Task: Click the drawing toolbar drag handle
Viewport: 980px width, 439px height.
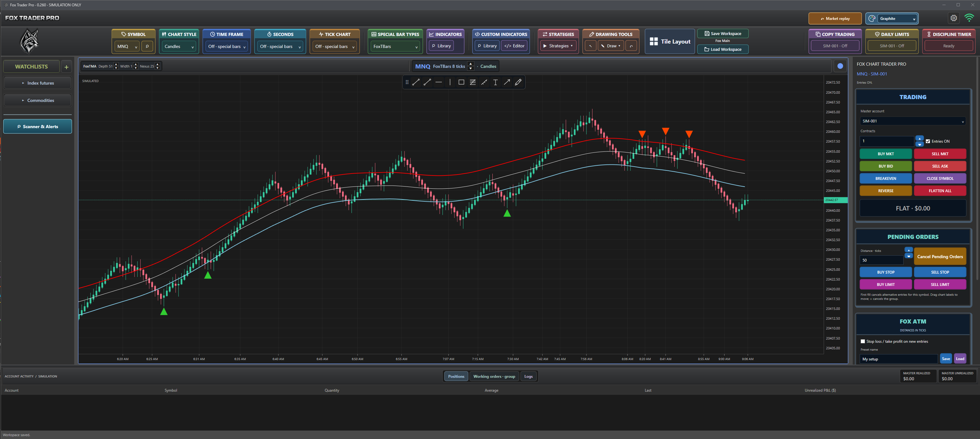Action: (407, 82)
